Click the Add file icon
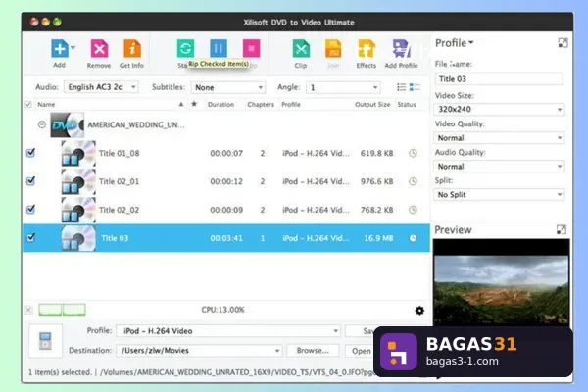Image resolution: width=588 pixels, height=392 pixels. (59, 49)
